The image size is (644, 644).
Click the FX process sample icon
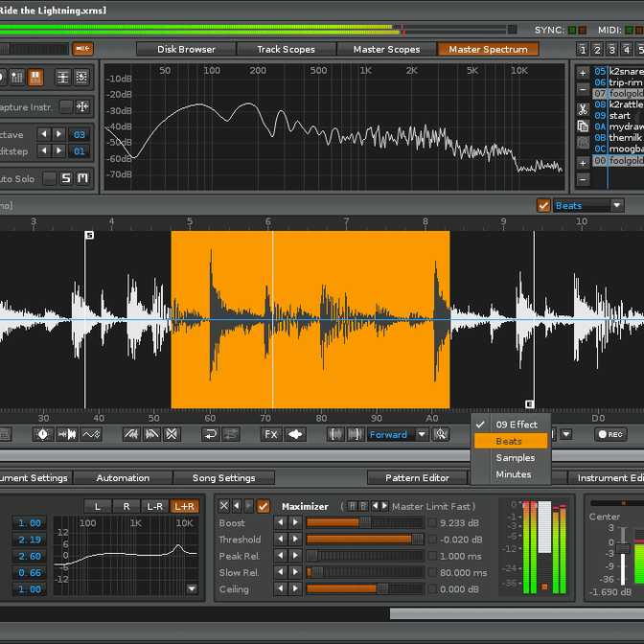pos(271,434)
